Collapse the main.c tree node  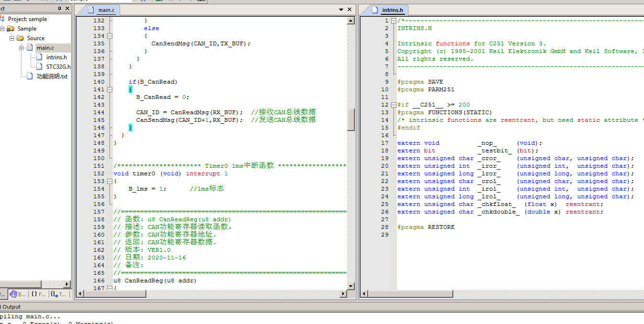pos(21,48)
